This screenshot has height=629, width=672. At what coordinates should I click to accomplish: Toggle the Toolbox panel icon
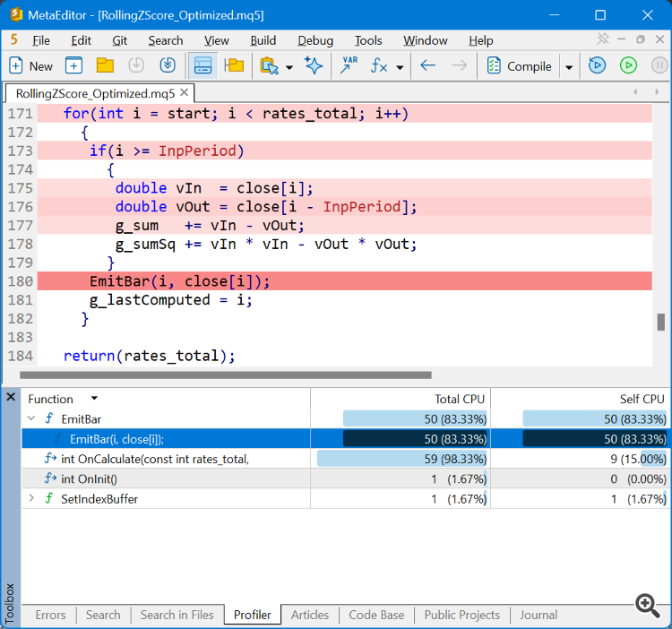click(x=202, y=66)
